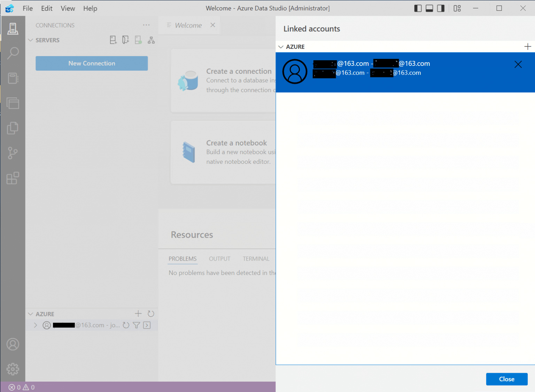Expand the 163.com account tree node

click(36, 325)
